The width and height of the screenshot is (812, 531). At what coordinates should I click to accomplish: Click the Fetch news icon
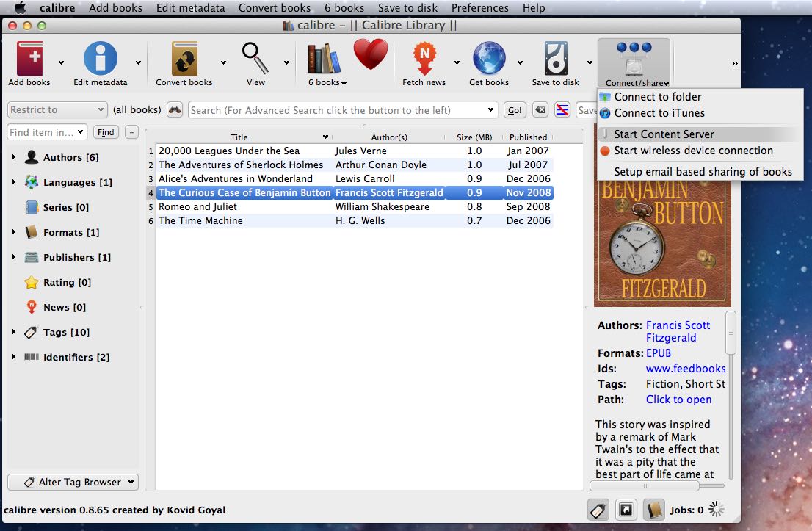pos(424,59)
